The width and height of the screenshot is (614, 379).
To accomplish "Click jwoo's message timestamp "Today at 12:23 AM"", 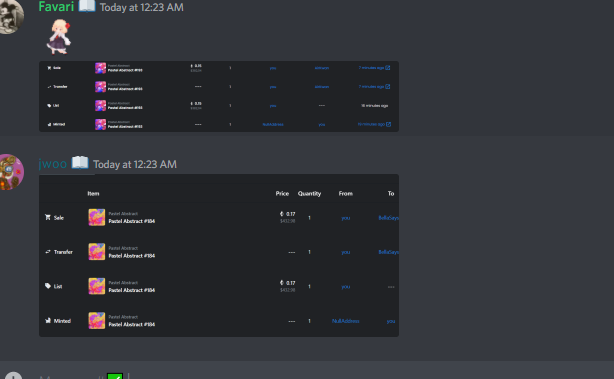I will 135,164.
